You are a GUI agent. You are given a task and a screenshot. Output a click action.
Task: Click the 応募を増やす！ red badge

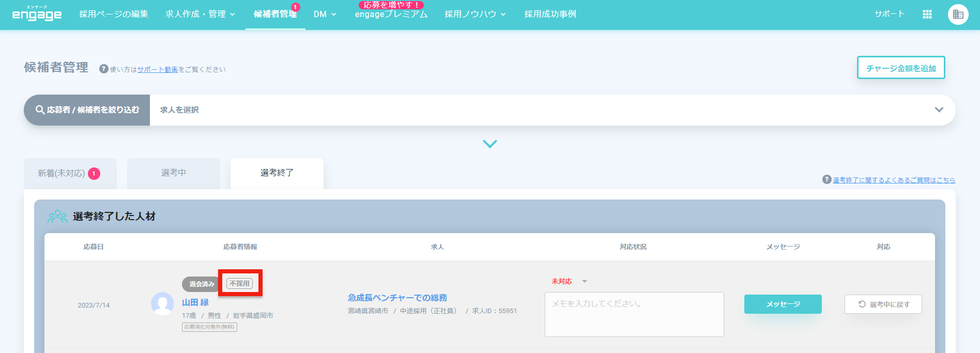pyautogui.click(x=391, y=5)
